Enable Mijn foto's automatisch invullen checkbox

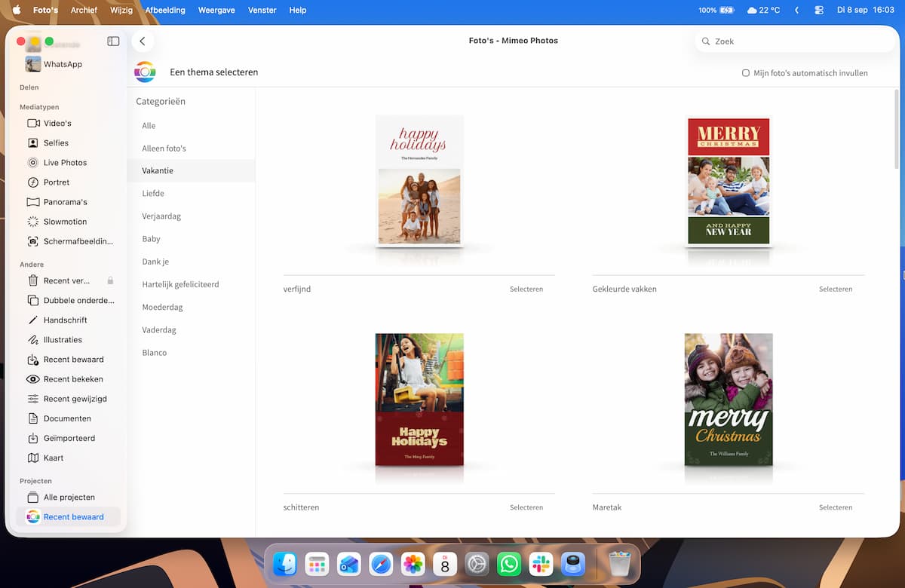coord(746,73)
